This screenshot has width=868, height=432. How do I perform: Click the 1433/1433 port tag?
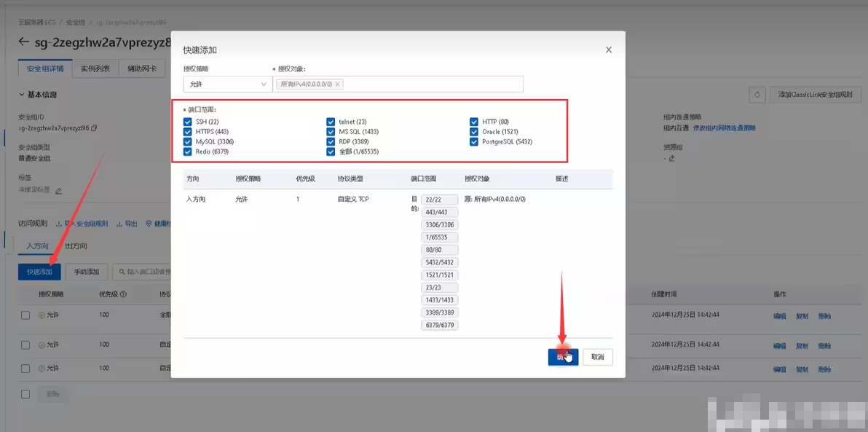click(x=440, y=300)
